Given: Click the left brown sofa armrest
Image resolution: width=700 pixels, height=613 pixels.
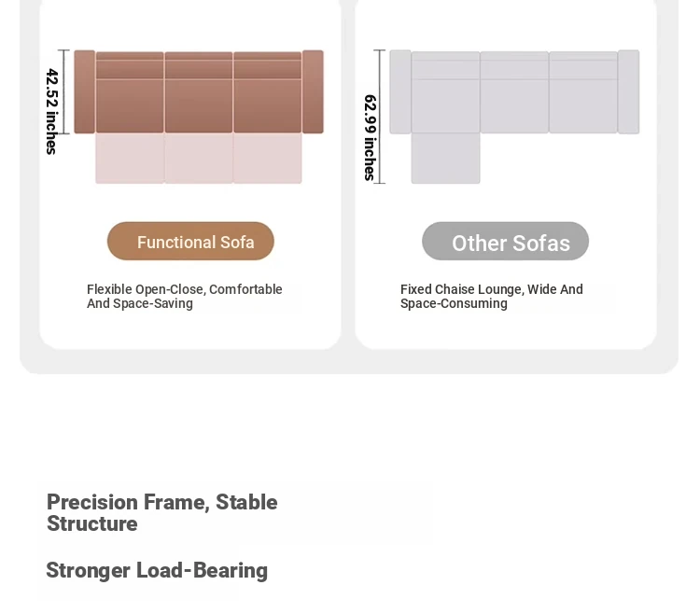Looking at the screenshot, I should coord(84,91).
